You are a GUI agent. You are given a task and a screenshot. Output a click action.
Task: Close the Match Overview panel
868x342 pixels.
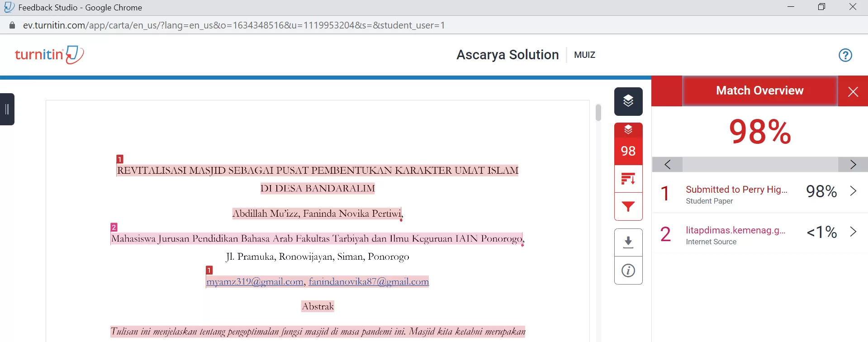853,92
